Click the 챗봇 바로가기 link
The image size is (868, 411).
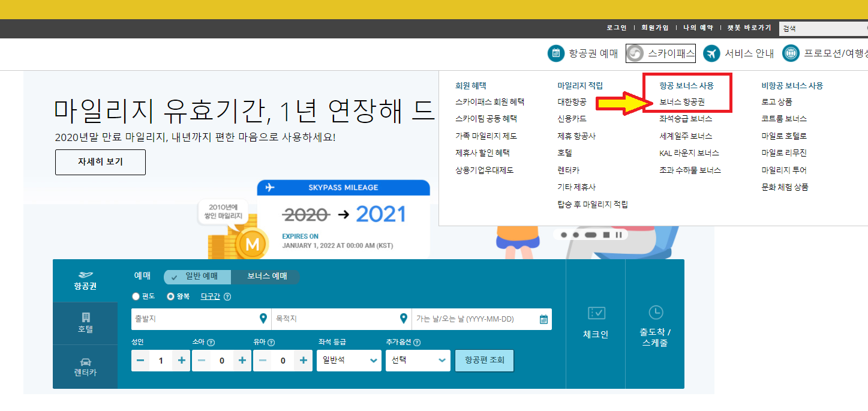point(749,28)
